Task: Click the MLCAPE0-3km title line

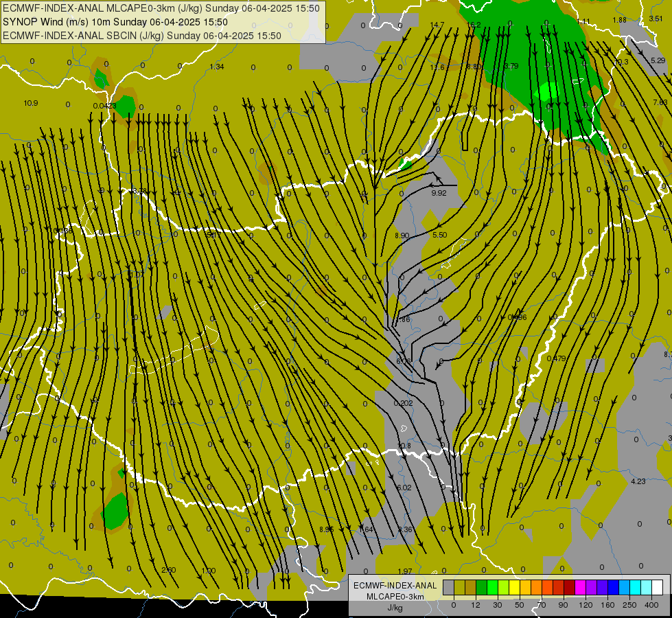Action: [161, 8]
